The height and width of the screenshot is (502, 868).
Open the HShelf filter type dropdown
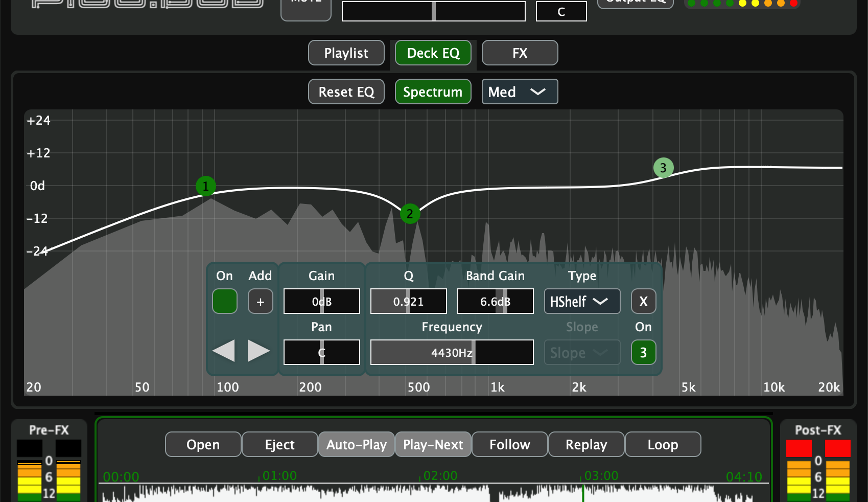coord(582,301)
